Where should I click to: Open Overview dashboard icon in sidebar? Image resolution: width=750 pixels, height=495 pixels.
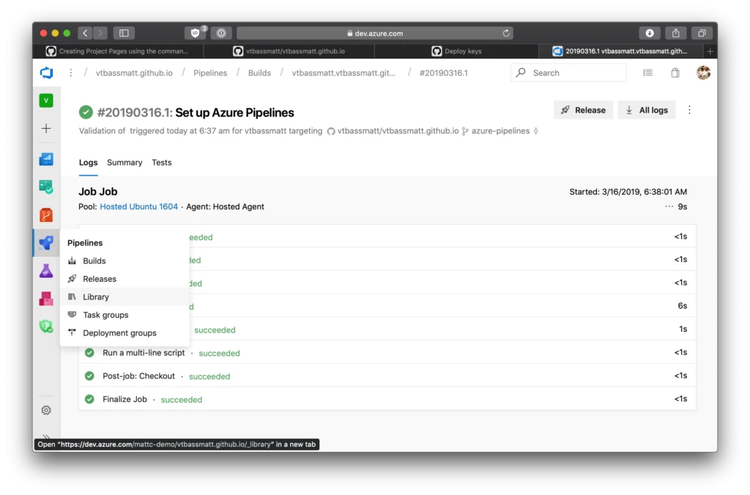pyautogui.click(x=46, y=159)
